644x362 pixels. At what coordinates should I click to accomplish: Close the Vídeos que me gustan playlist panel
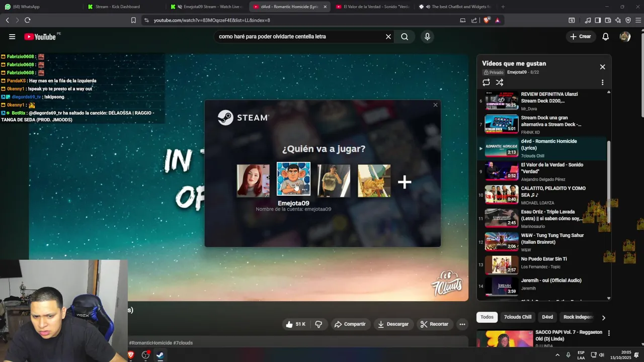(x=602, y=67)
